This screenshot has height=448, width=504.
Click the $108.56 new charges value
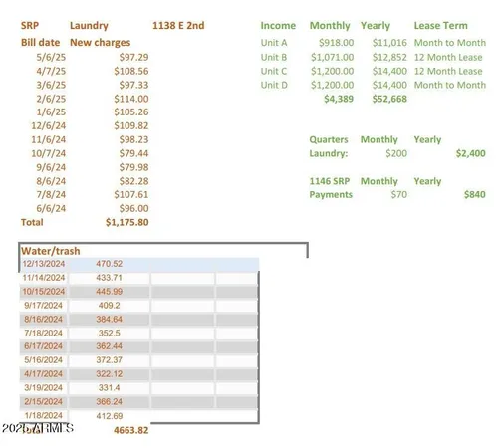[x=131, y=71]
